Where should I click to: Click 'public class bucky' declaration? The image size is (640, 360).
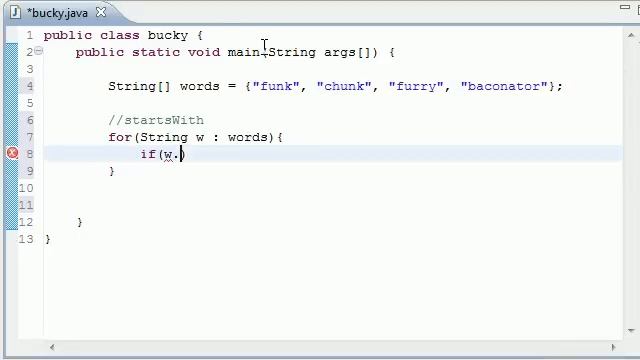tap(116, 35)
